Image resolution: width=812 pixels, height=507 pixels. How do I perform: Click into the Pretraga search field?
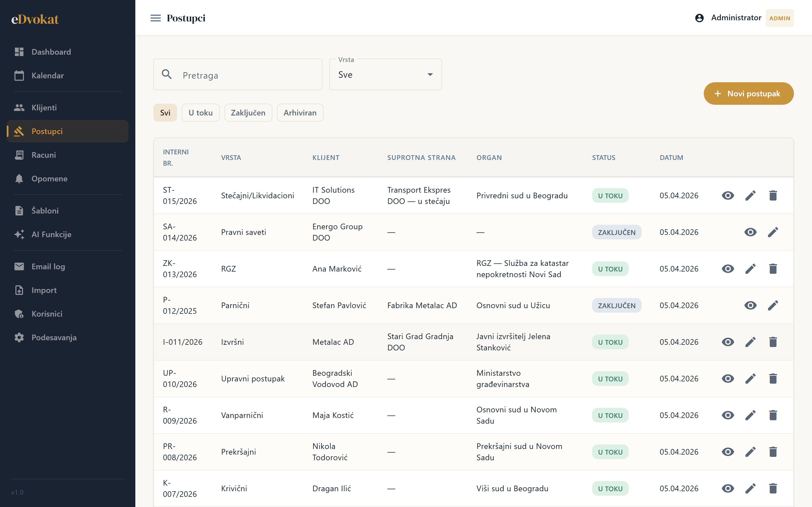click(x=238, y=74)
